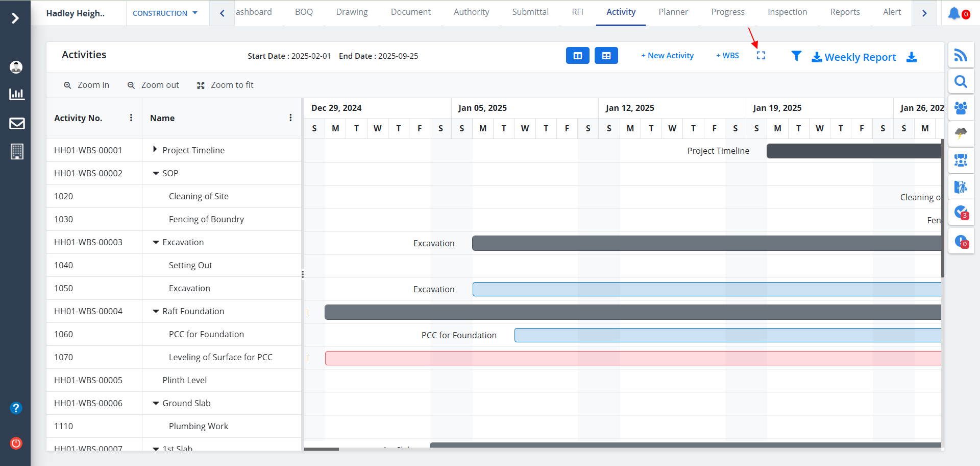Expand the left sidebar navigation arrow
The width and height of the screenshot is (980, 466).
click(15, 18)
